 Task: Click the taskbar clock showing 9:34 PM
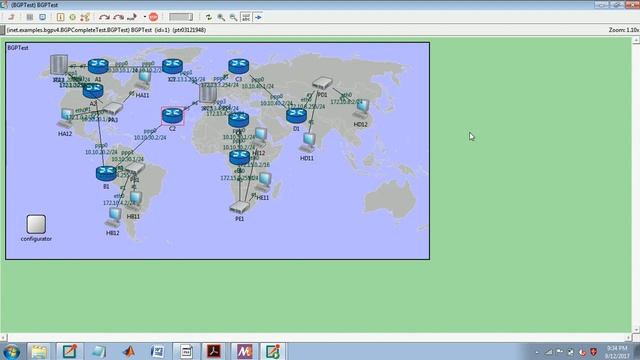[x=616, y=352]
